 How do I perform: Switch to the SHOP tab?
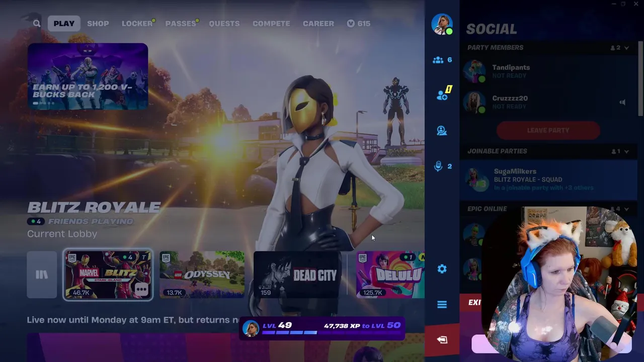tap(98, 24)
